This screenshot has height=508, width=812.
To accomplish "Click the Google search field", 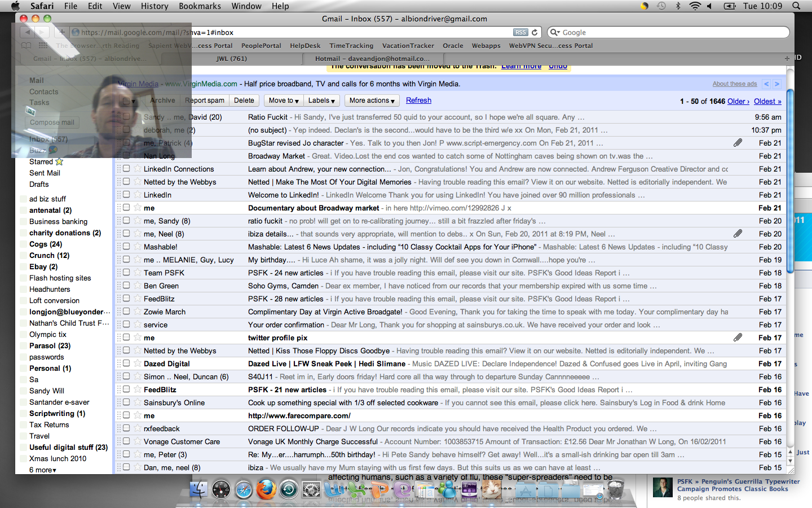I will tap(671, 32).
